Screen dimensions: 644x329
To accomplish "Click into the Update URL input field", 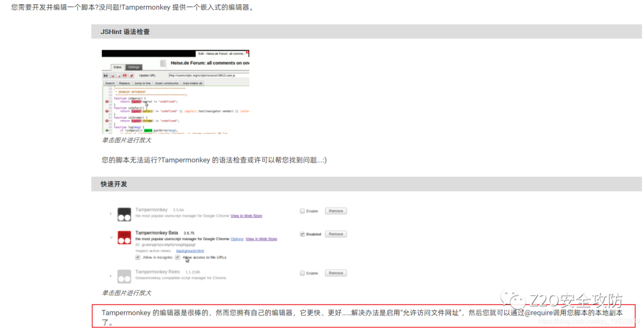I will click(209, 75).
